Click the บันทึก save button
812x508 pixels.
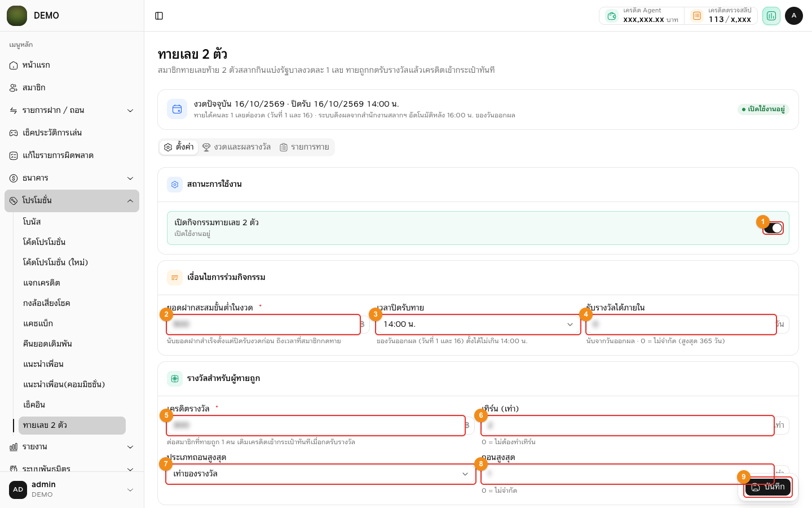tap(768, 487)
